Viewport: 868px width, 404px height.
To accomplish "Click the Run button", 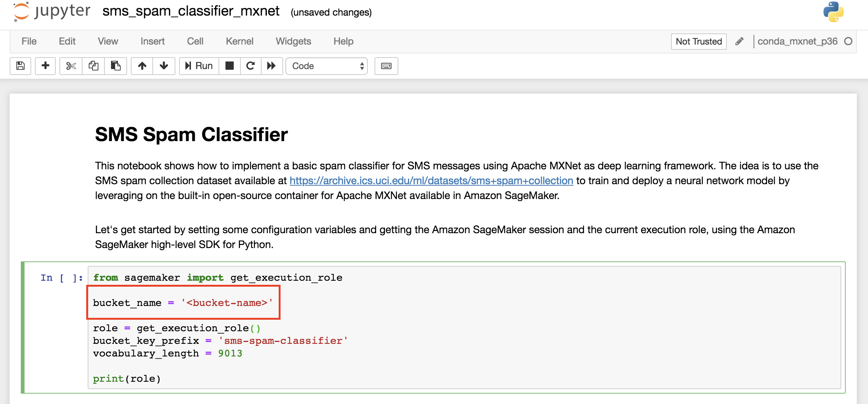I will click(199, 66).
